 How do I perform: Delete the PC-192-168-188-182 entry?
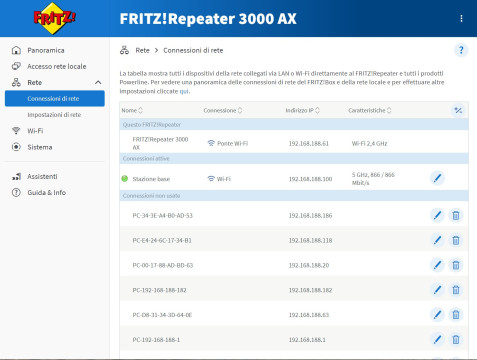[456, 290]
